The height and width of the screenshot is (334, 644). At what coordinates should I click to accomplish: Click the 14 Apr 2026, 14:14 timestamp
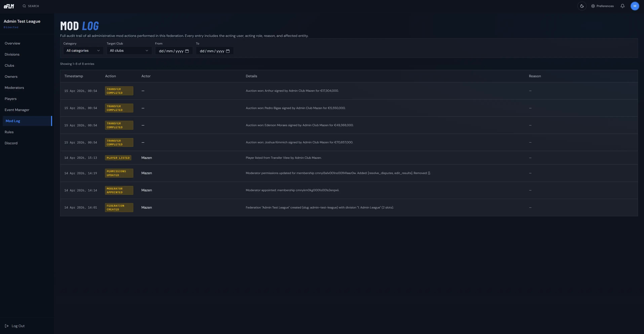[x=80, y=190]
